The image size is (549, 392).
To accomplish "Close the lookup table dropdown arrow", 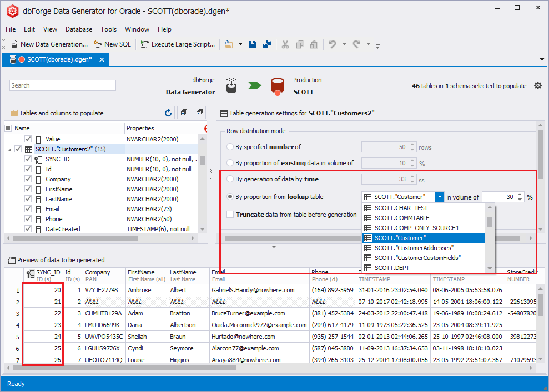I will [440, 197].
